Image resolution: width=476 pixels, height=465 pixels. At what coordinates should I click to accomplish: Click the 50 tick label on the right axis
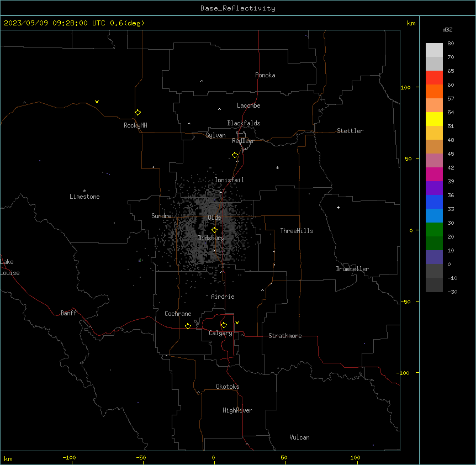click(408, 158)
